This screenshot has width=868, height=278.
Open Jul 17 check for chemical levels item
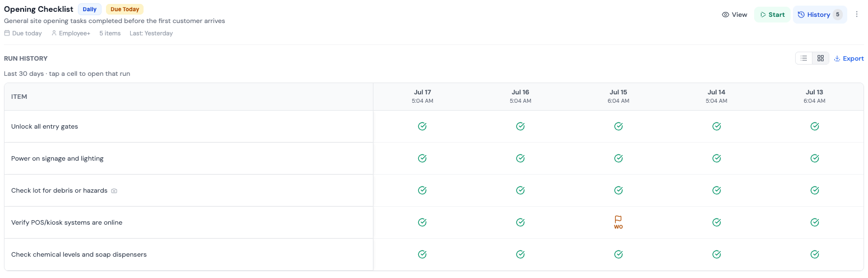(422, 254)
